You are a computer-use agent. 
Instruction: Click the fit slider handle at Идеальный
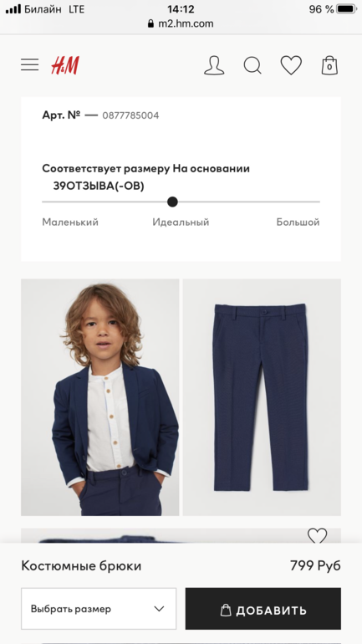[x=172, y=202]
